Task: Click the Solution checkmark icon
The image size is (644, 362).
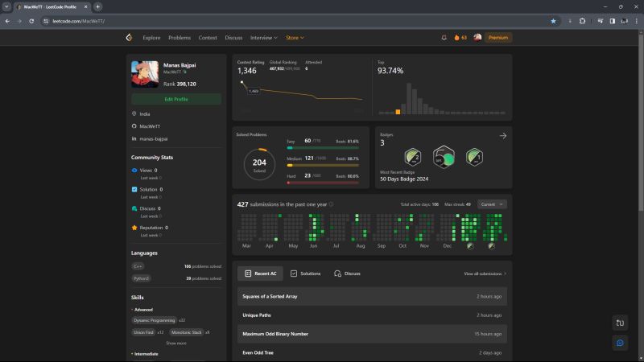Action: (x=134, y=189)
